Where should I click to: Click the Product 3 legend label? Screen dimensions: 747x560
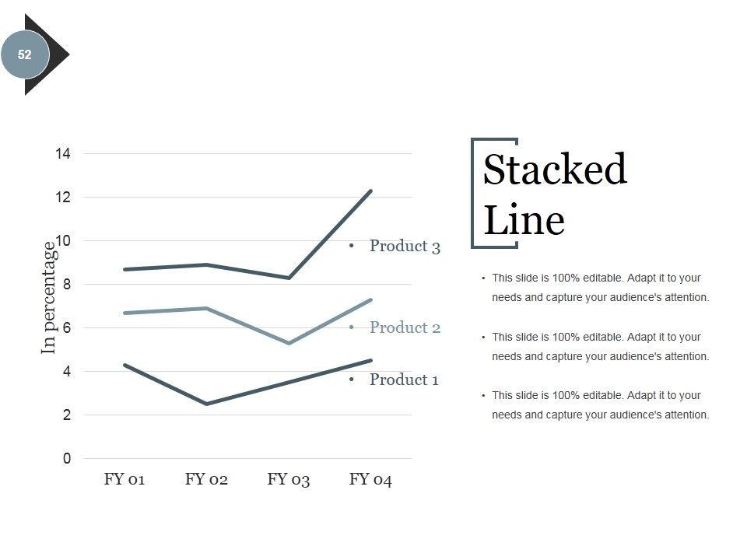point(404,247)
